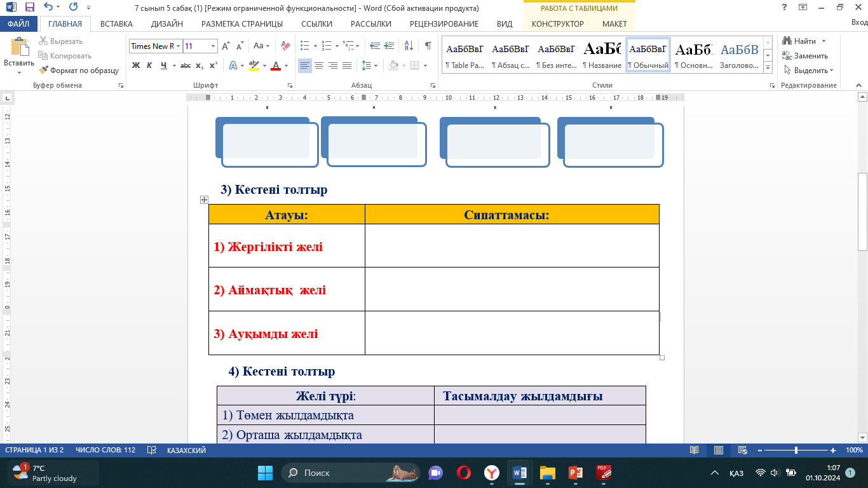
Task: Toggle bold (Ж) formatting
Action: (x=136, y=65)
